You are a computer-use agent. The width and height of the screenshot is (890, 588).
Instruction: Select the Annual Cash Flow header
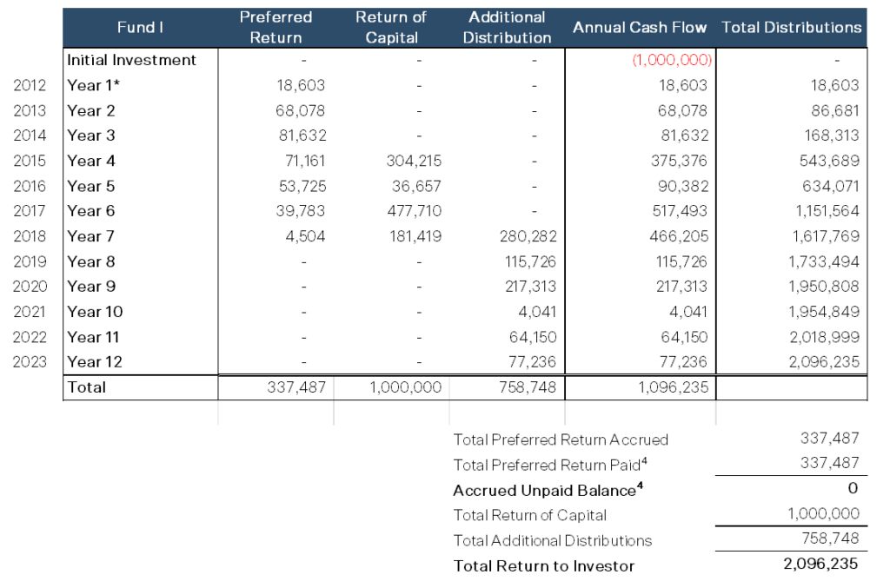click(x=639, y=27)
